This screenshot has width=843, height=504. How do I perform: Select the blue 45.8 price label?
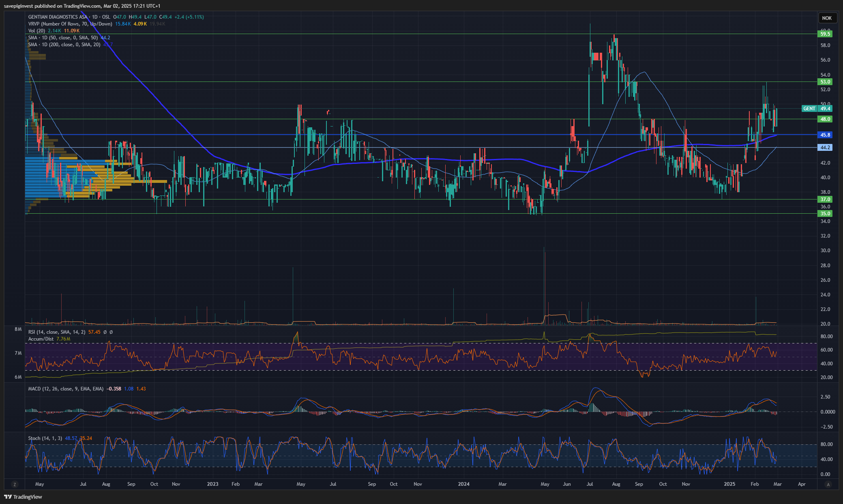(x=825, y=135)
